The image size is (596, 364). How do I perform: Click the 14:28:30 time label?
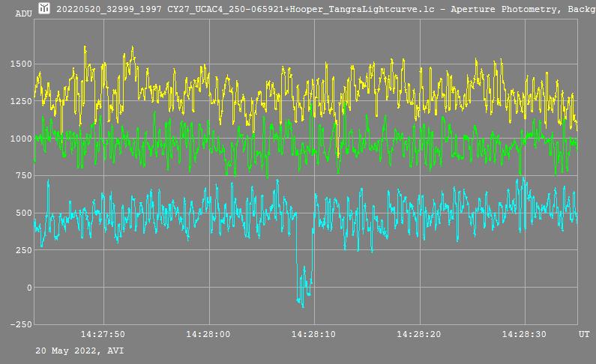(x=524, y=334)
